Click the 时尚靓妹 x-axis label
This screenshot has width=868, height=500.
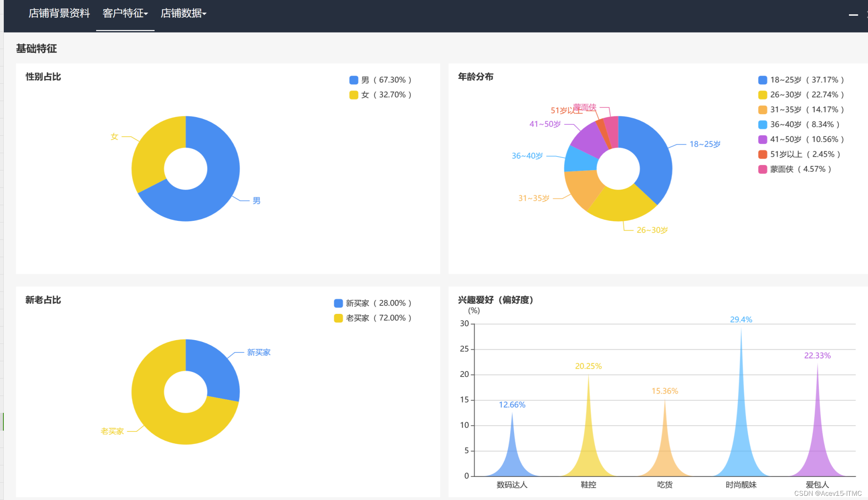coord(741,485)
